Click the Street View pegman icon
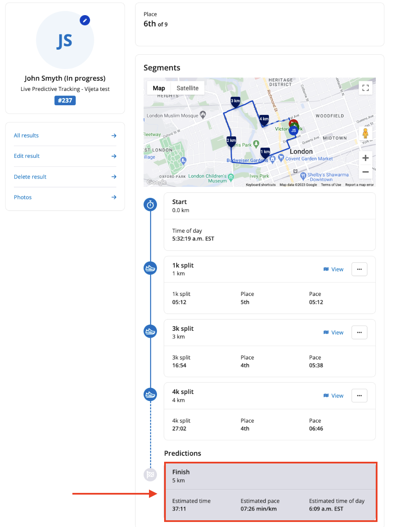 click(x=365, y=133)
